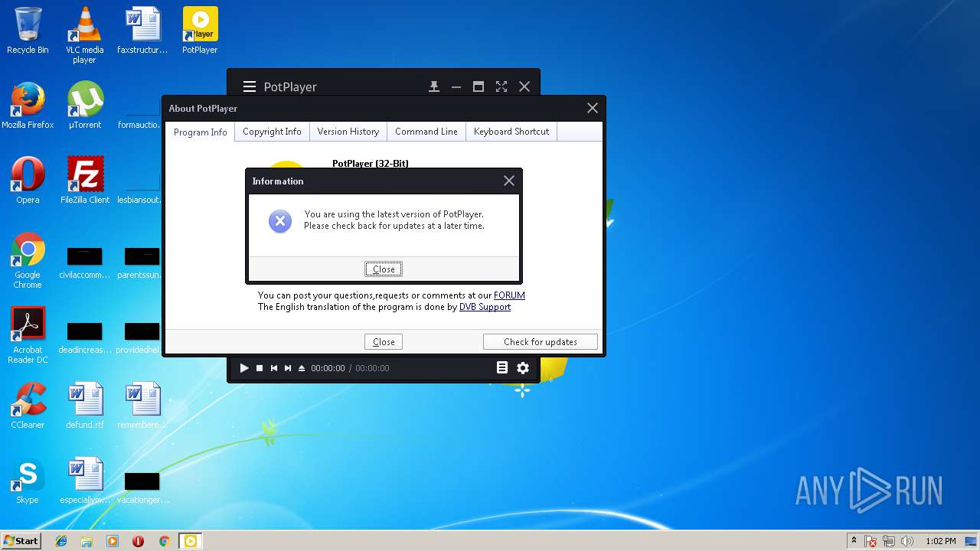Skip to next track in PotPlayer

tap(288, 368)
